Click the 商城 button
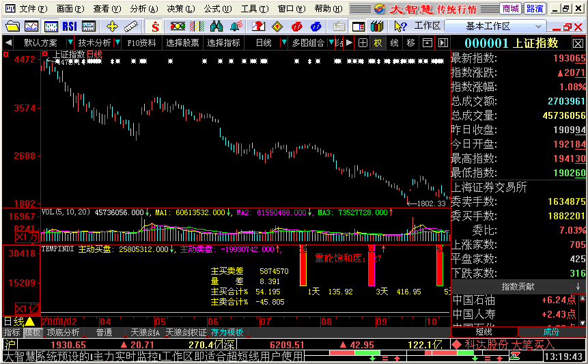This screenshot has height=364, width=588. pyautogui.click(x=511, y=8)
